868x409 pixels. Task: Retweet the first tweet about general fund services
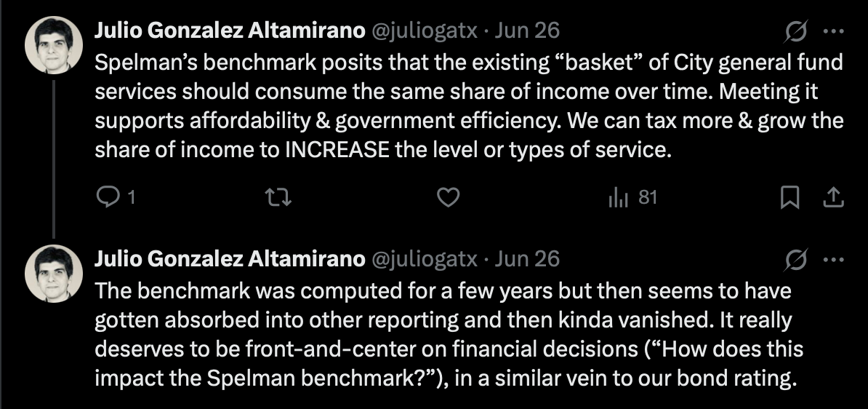coord(278,197)
